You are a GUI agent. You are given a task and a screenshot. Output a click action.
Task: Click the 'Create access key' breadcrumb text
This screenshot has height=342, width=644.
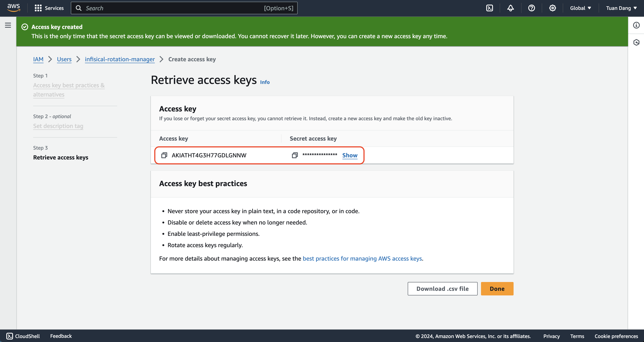[192, 59]
